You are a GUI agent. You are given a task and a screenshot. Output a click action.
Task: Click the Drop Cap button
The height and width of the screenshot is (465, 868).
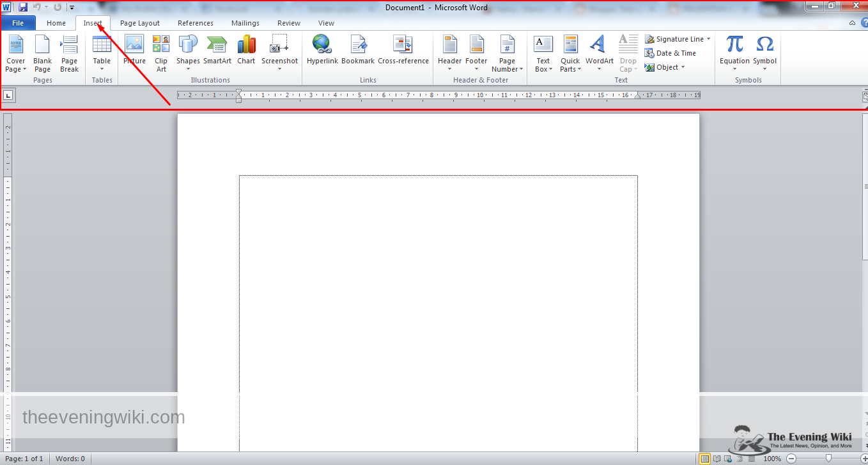coord(628,54)
